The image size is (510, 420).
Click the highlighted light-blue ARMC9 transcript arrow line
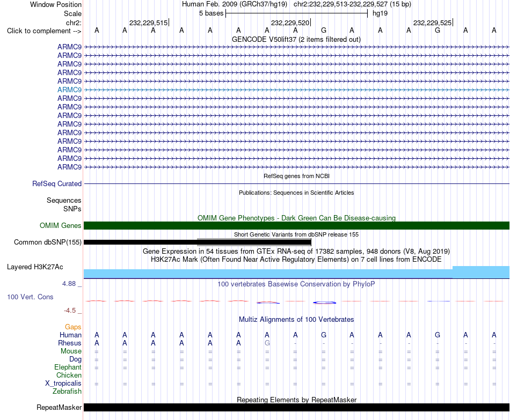(296, 90)
